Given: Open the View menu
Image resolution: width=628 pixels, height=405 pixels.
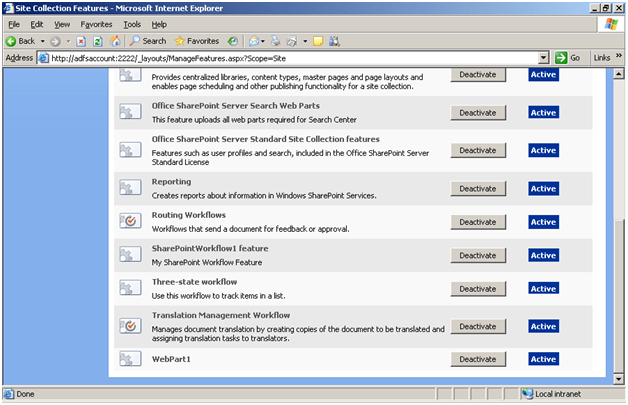Looking at the screenshot, I should (62, 23).
